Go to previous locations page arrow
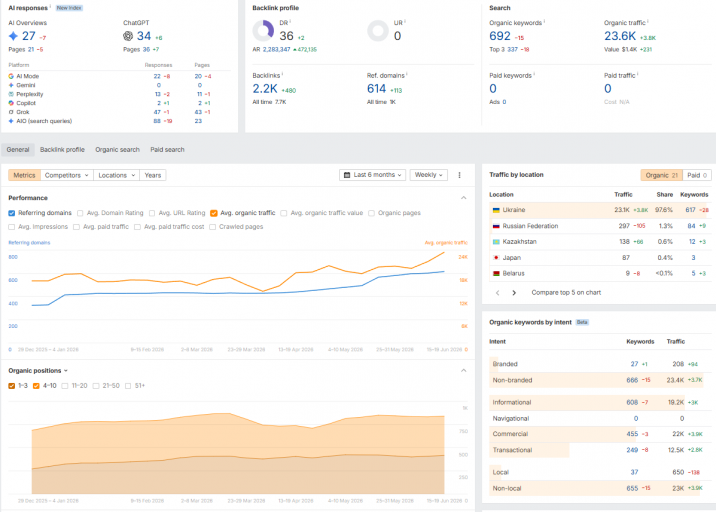716x512 pixels. [x=498, y=293]
